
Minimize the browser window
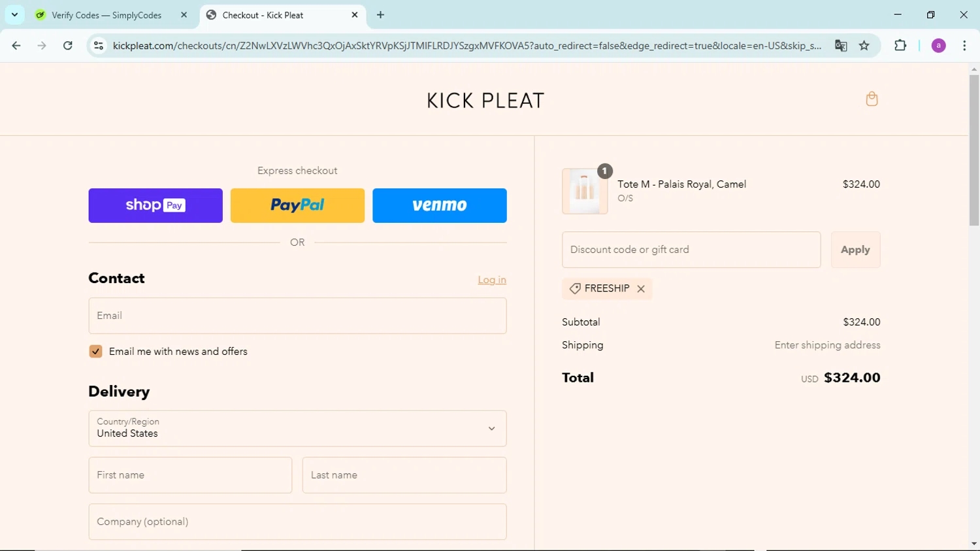pyautogui.click(x=898, y=14)
